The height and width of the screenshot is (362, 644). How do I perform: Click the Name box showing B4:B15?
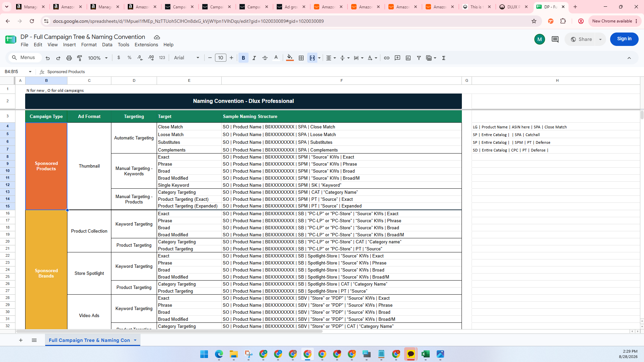17,72
